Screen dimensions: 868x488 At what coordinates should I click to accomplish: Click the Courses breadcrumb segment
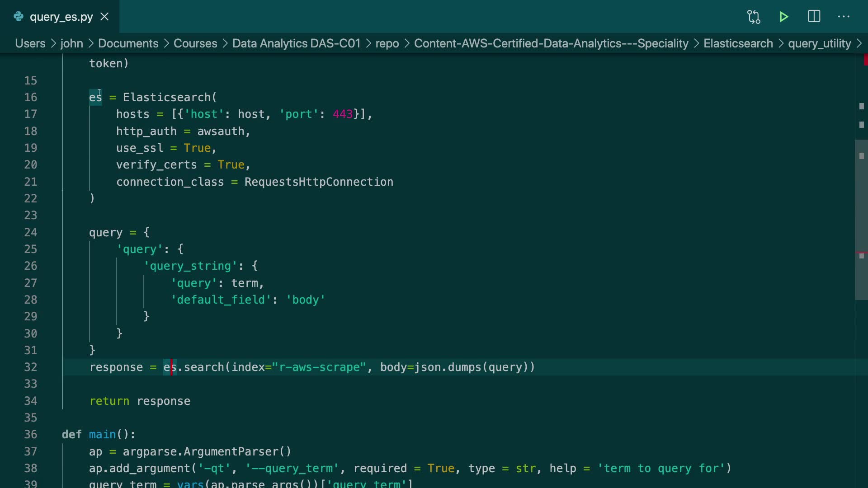click(195, 43)
